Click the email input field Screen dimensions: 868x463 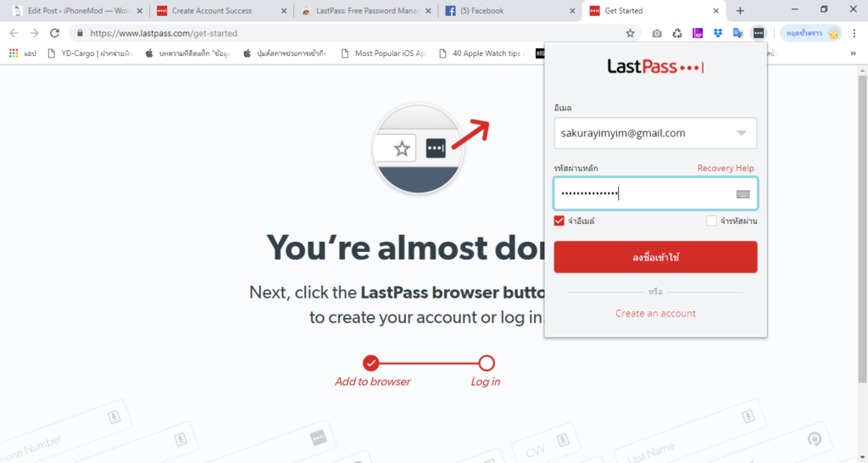pos(655,133)
